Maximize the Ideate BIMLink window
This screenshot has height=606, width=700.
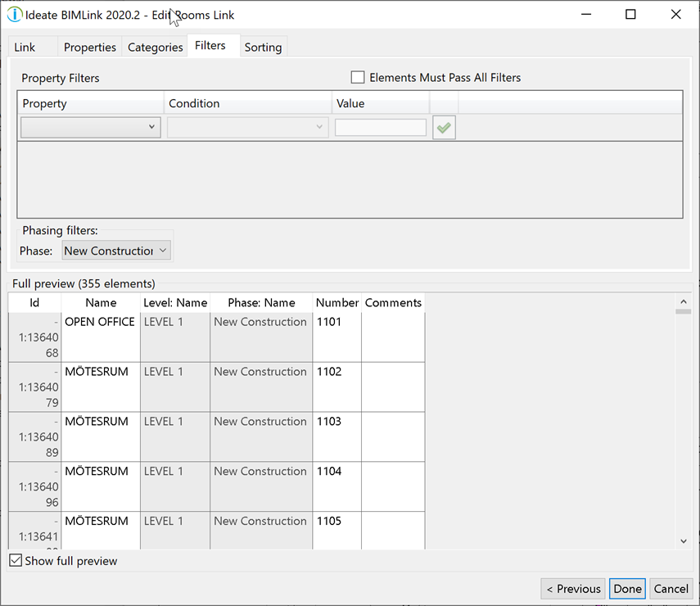630,14
